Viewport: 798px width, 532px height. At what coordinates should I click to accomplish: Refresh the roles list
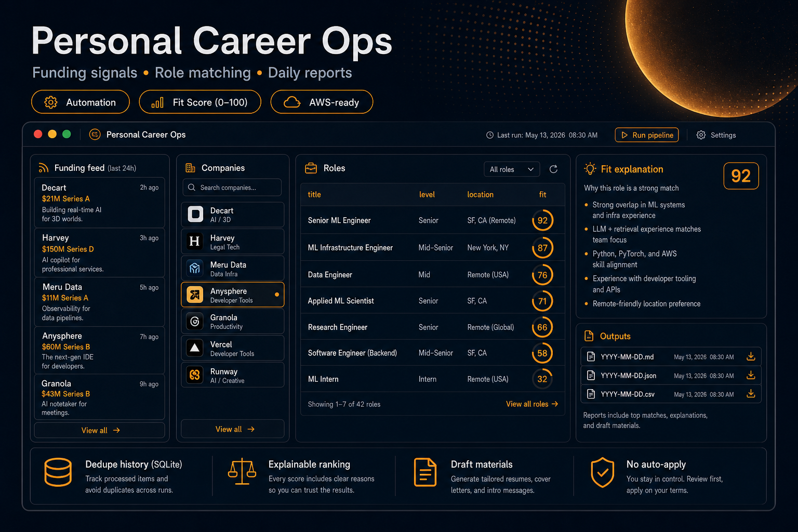tap(553, 169)
